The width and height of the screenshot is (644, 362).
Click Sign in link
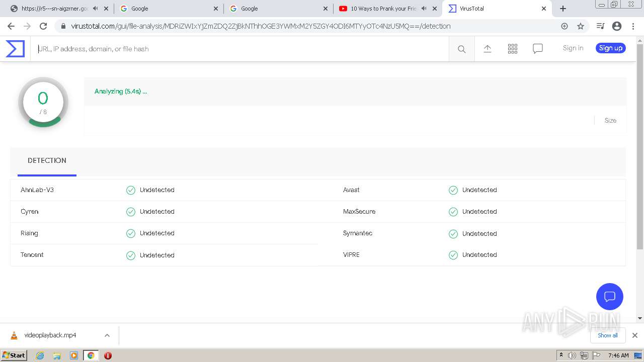pos(573,48)
